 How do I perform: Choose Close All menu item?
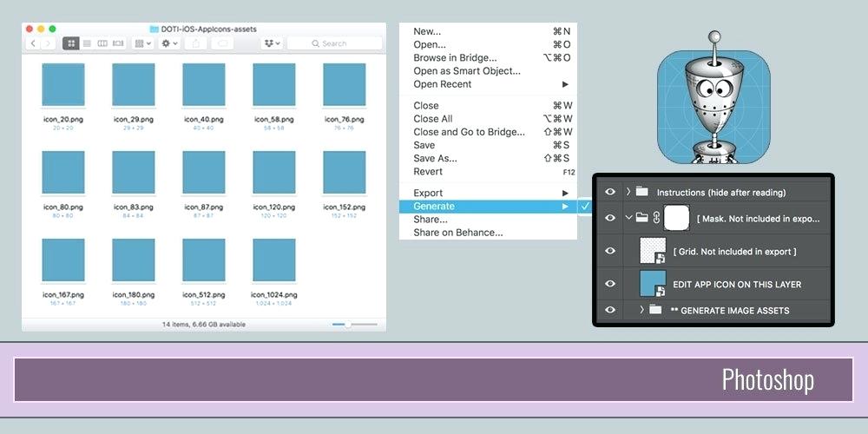[488, 119]
